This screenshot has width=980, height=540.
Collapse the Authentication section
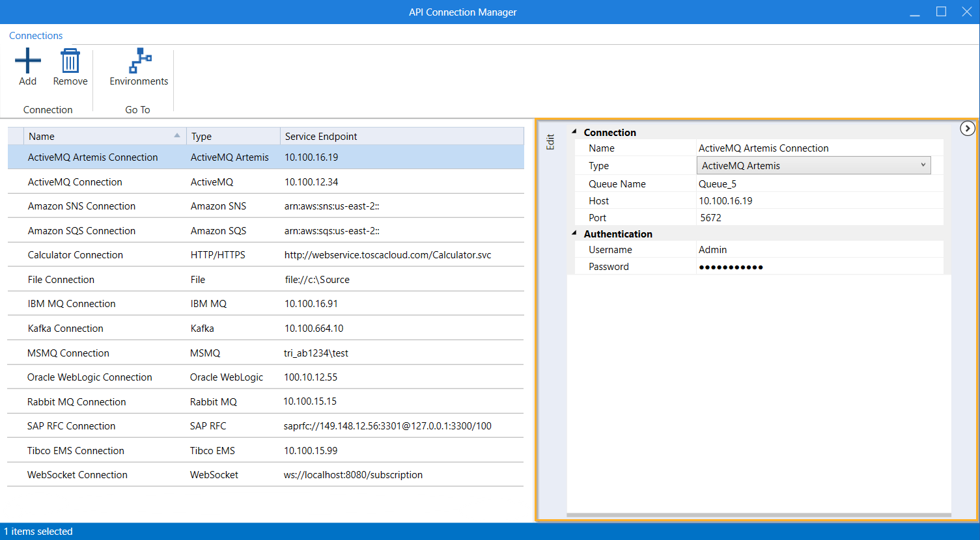(x=574, y=234)
